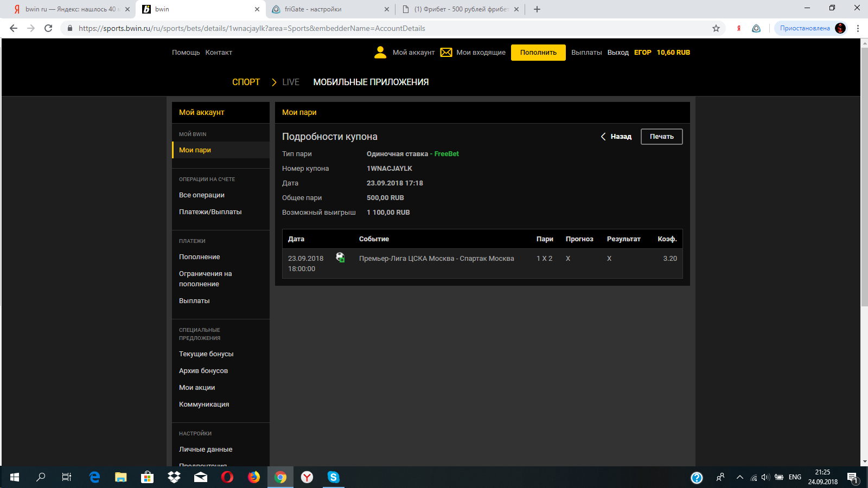Close the bwin tab
868x488 pixels.
click(257, 9)
